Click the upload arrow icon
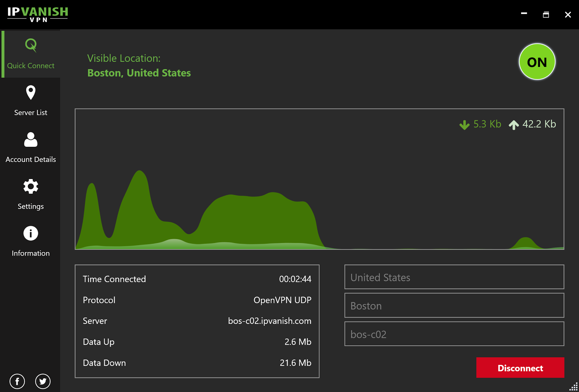Screen dimensions: 579x392 click(514, 125)
